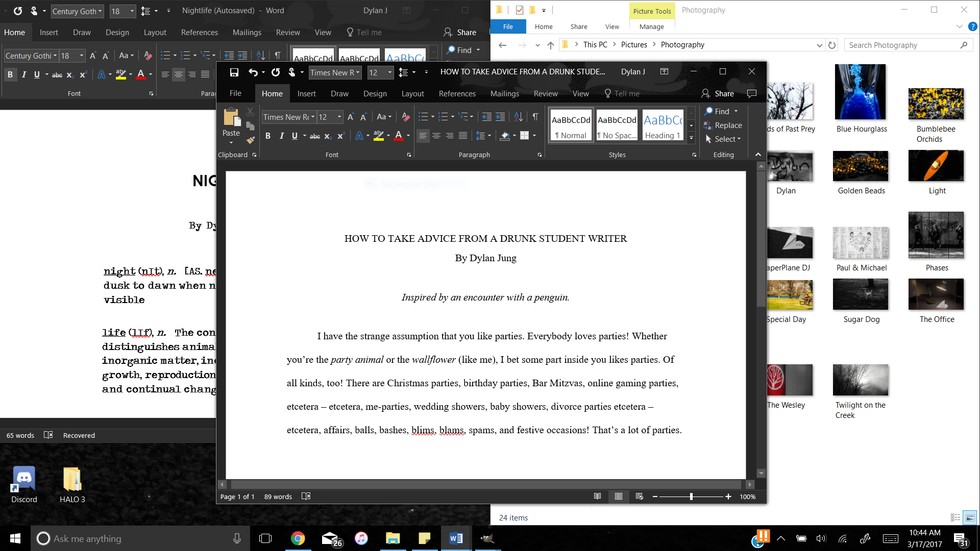The width and height of the screenshot is (980, 551).
Task: Enable Print Layout view in Word status bar
Action: pyautogui.click(x=620, y=496)
